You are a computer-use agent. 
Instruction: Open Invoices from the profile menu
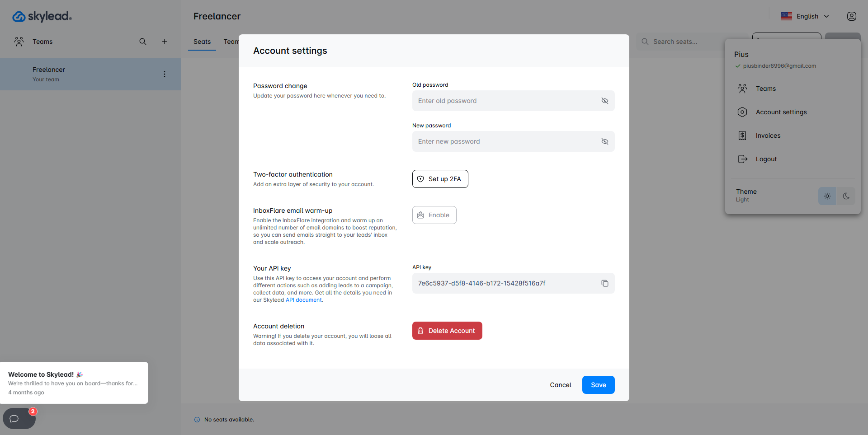pos(768,136)
